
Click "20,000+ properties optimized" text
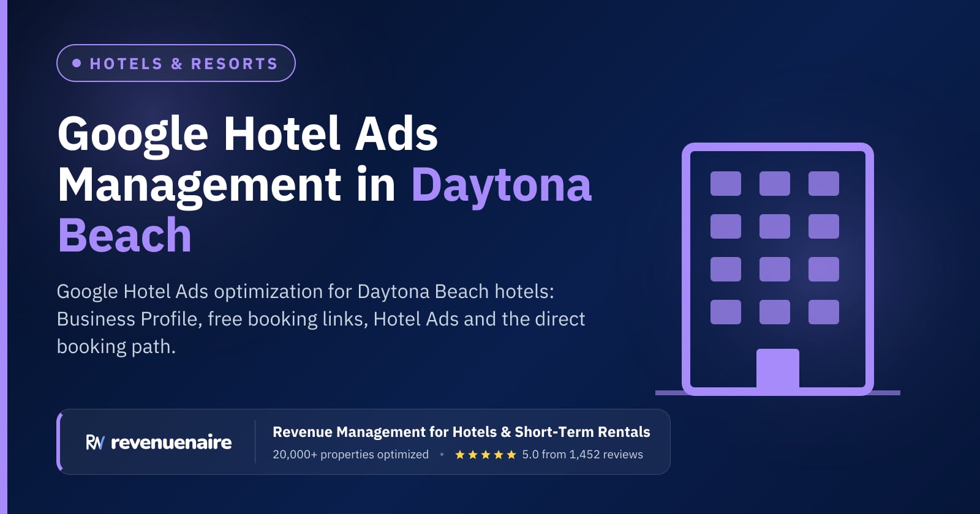(x=350, y=455)
